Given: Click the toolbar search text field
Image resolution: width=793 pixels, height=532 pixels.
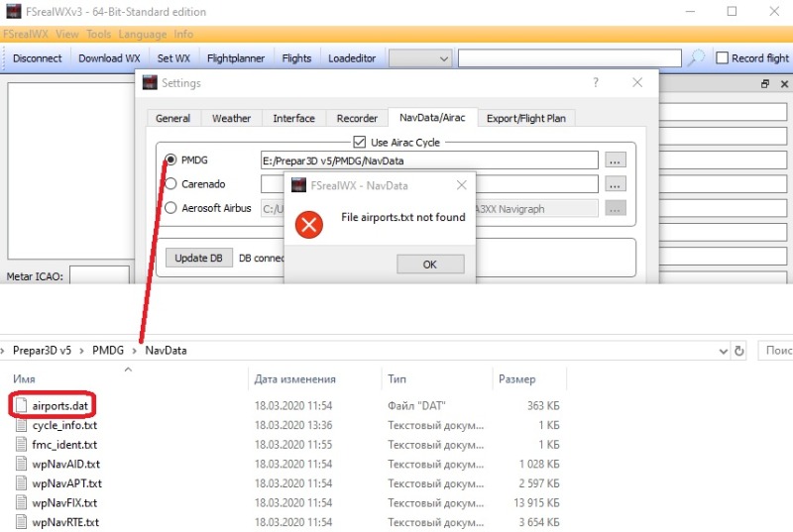Looking at the screenshot, I should tap(569, 58).
